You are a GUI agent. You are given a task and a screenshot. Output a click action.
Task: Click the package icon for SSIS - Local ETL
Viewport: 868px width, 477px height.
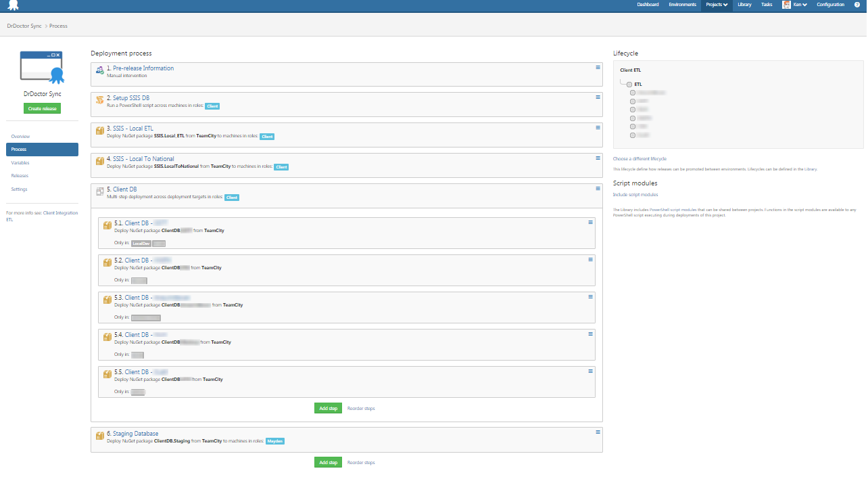[100, 131]
